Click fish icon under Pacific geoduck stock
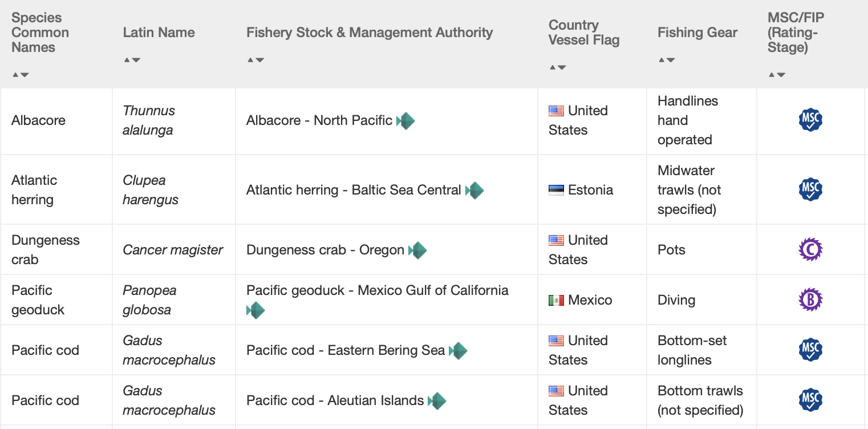Image resolution: width=868 pixels, height=429 pixels. [x=255, y=310]
